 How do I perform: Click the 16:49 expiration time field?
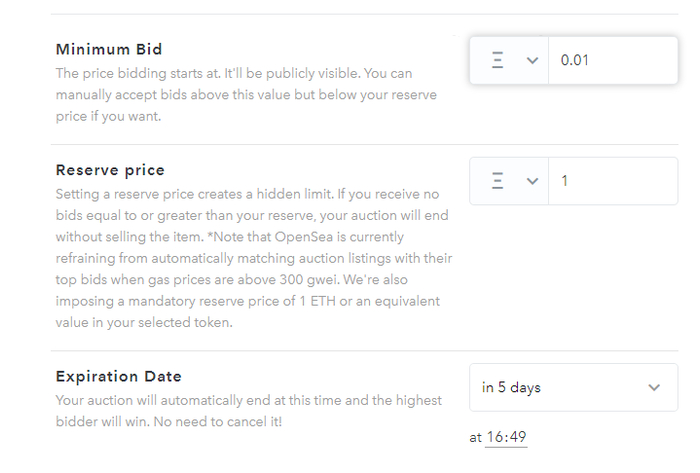[x=506, y=437]
